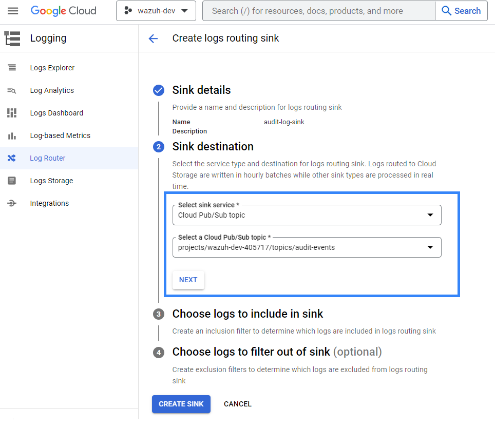Click the Log Router shuffle icon
495x448 pixels.
click(12, 158)
